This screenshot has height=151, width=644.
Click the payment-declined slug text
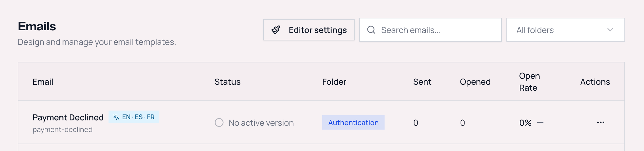[63, 130]
